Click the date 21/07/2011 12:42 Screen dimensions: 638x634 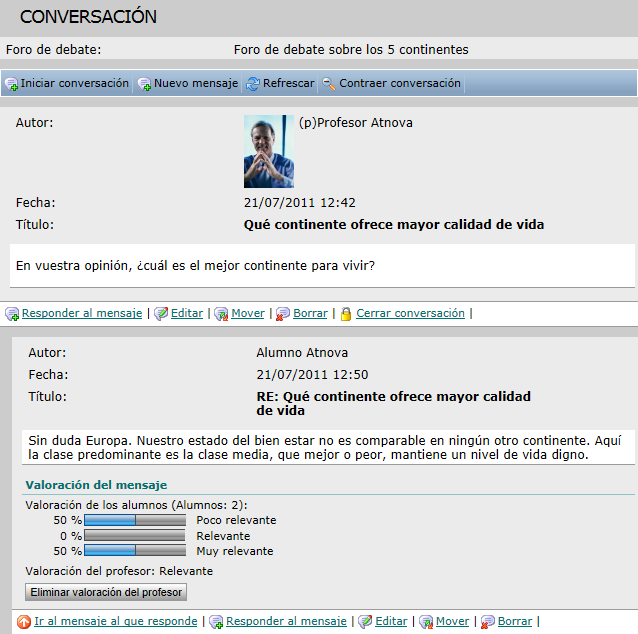[299, 203]
